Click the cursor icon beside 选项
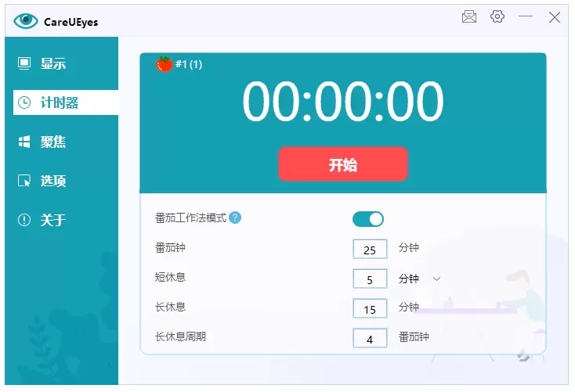 (x=24, y=181)
